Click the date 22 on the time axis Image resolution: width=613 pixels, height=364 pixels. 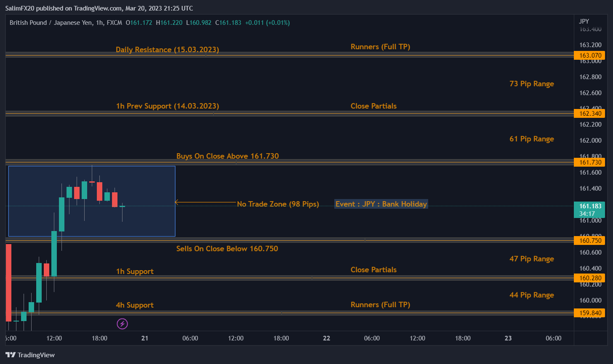click(326, 338)
